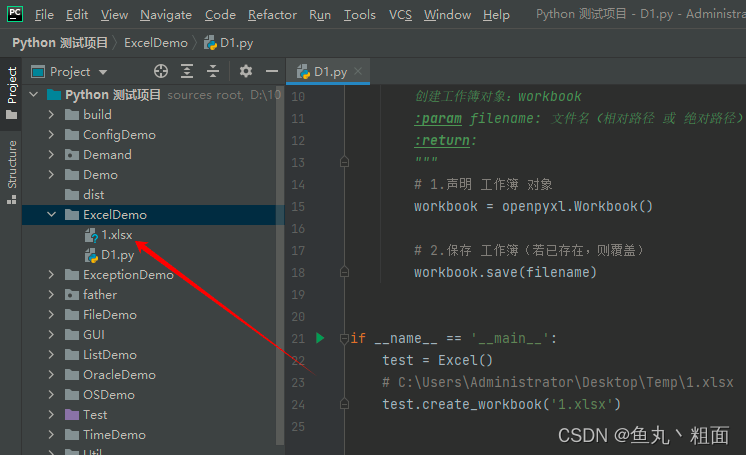The image size is (746, 455).
Task: Collapse the ExcelDemo folder
Action: 51,215
